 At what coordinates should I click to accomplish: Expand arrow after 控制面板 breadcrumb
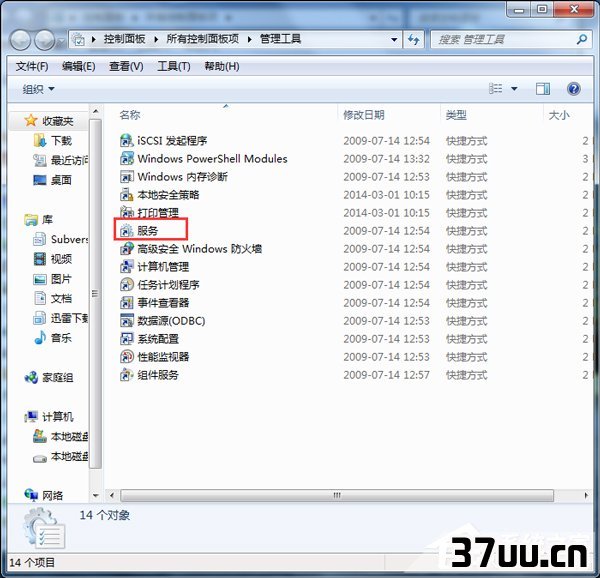click(156, 39)
